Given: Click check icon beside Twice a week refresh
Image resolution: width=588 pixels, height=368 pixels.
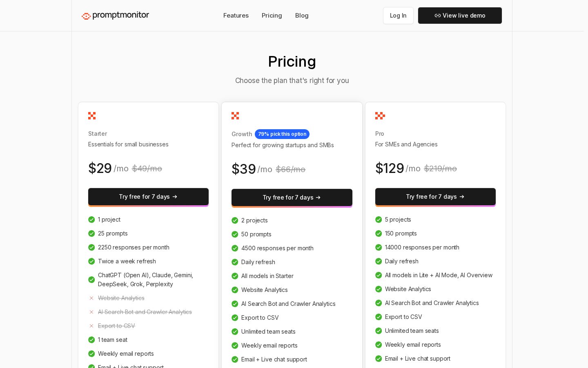Looking at the screenshot, I should click(91, 261).
